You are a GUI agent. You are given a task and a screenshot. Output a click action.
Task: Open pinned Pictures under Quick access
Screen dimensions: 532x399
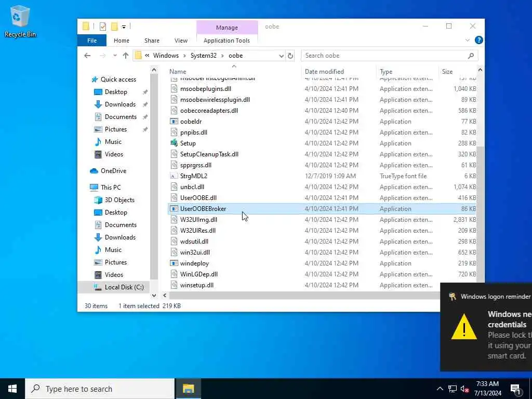pos(116,129)
